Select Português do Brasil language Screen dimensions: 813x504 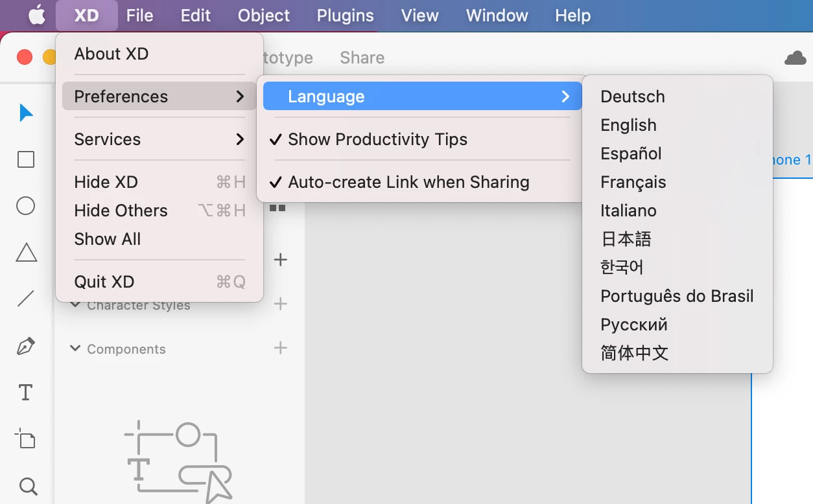tap(677, 296)
